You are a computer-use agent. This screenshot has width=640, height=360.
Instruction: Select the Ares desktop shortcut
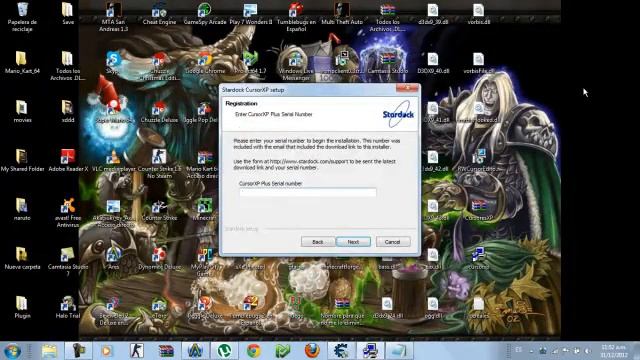[x=113, y=258]
